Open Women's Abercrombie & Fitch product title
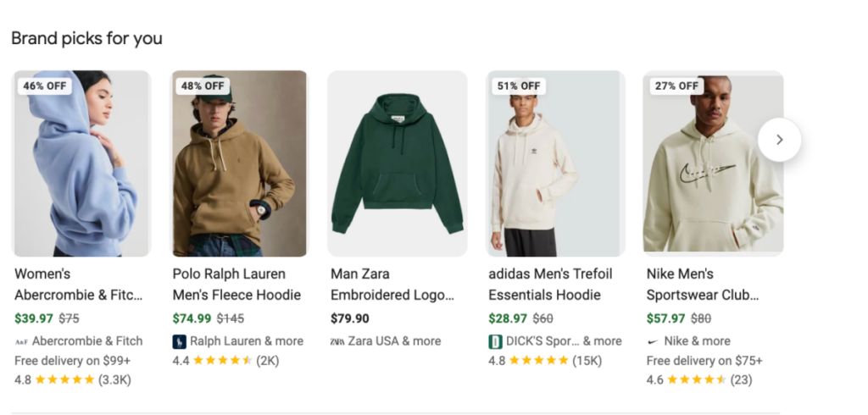 (79, 285)
